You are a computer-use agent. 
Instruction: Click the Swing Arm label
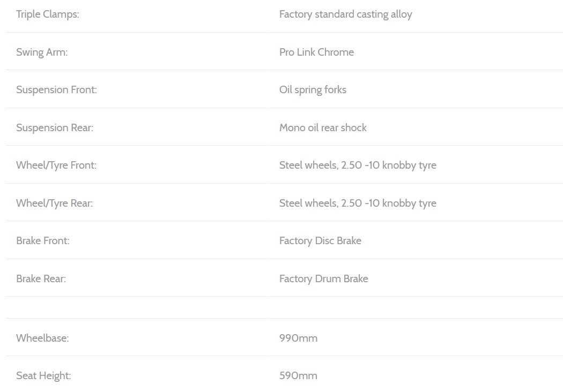[x=42, y=52]
